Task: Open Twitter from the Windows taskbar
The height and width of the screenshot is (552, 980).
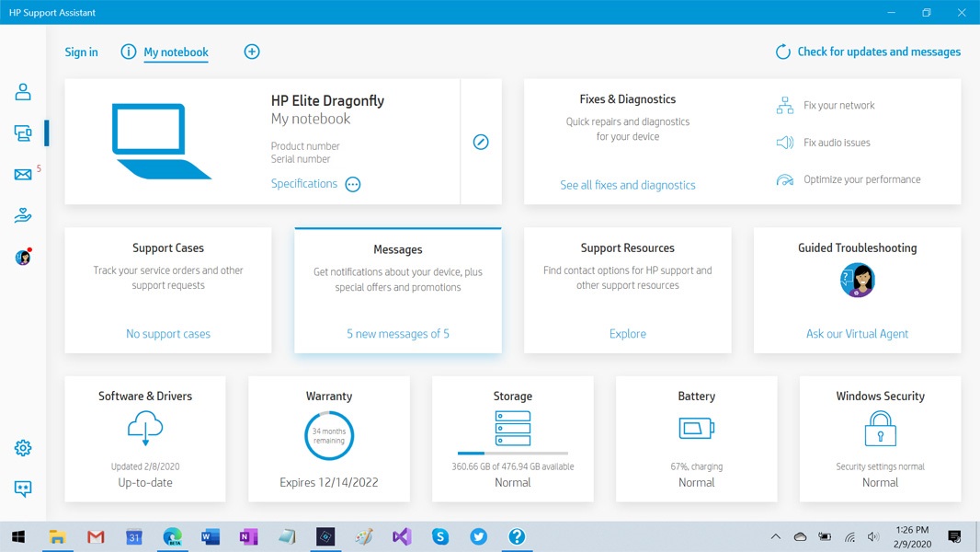Action: click(479, 537)
